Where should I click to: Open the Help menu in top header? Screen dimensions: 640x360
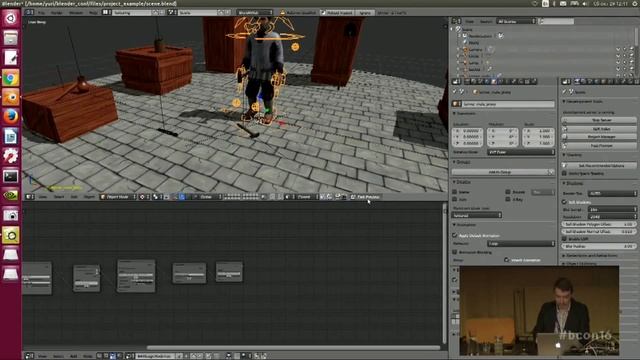click(93, 13)
